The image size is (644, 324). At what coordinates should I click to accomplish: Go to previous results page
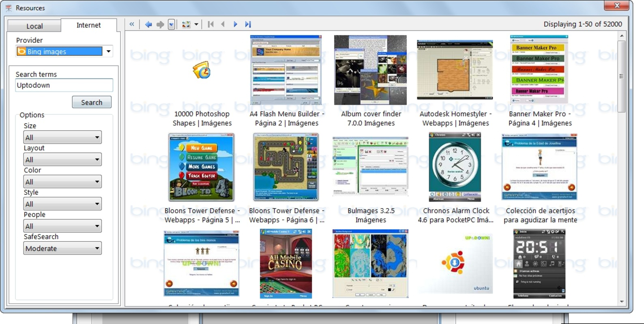click(223, 24)
